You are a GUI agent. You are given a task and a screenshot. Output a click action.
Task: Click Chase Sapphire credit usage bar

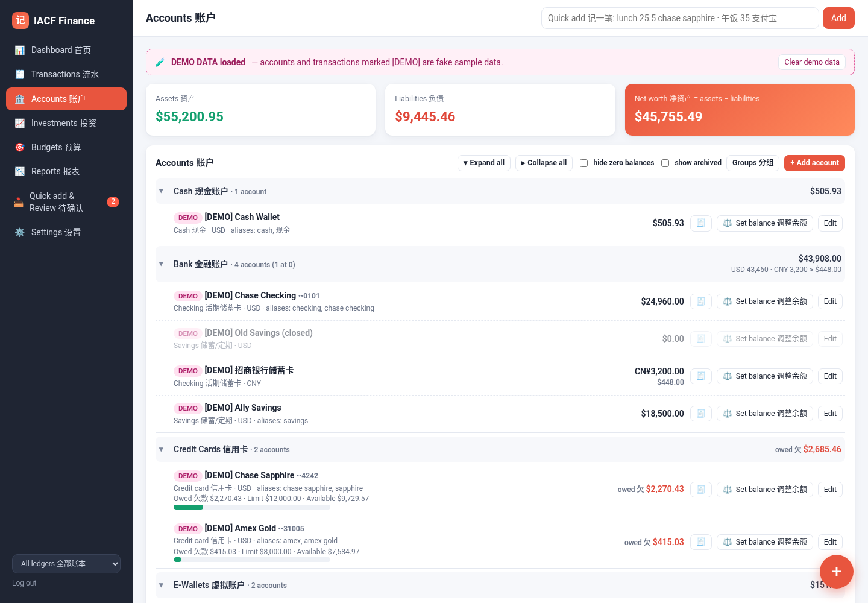tap(252, 507)
